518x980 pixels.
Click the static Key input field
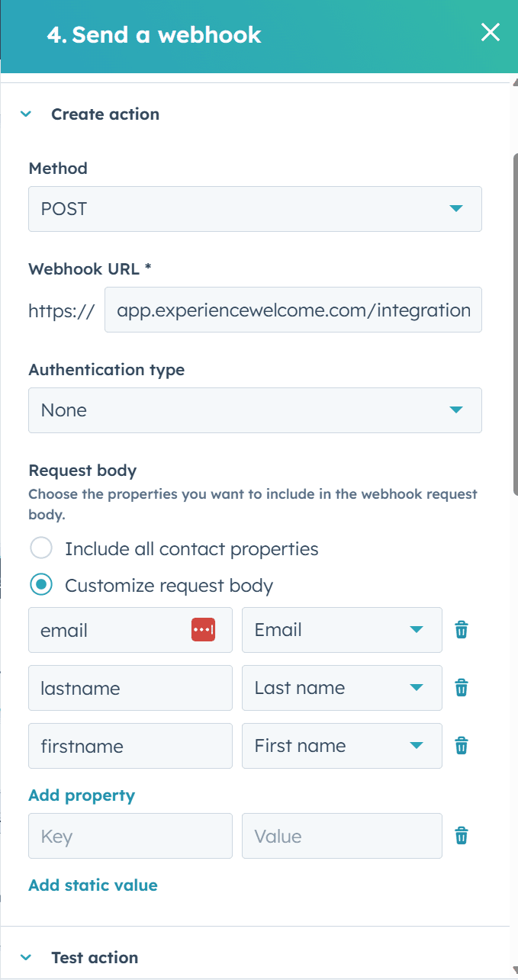130,836
